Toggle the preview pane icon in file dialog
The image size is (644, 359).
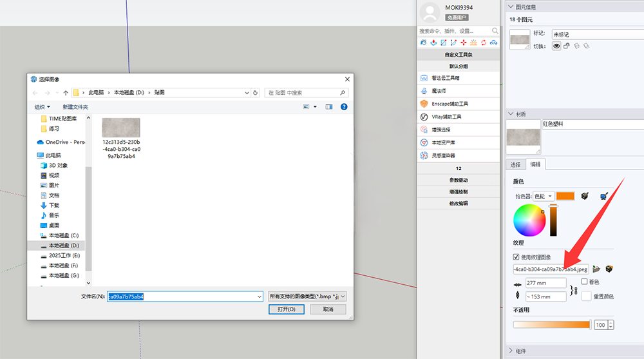(329, 107)
